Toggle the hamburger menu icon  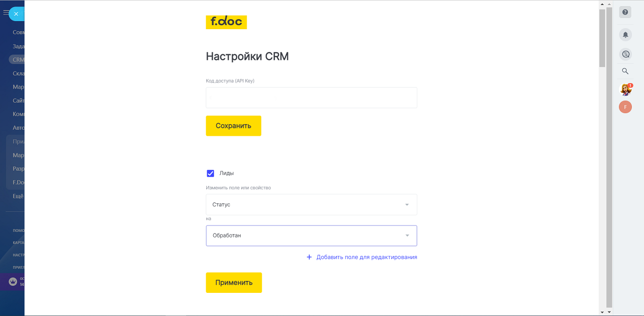click(x=6, y=13)
